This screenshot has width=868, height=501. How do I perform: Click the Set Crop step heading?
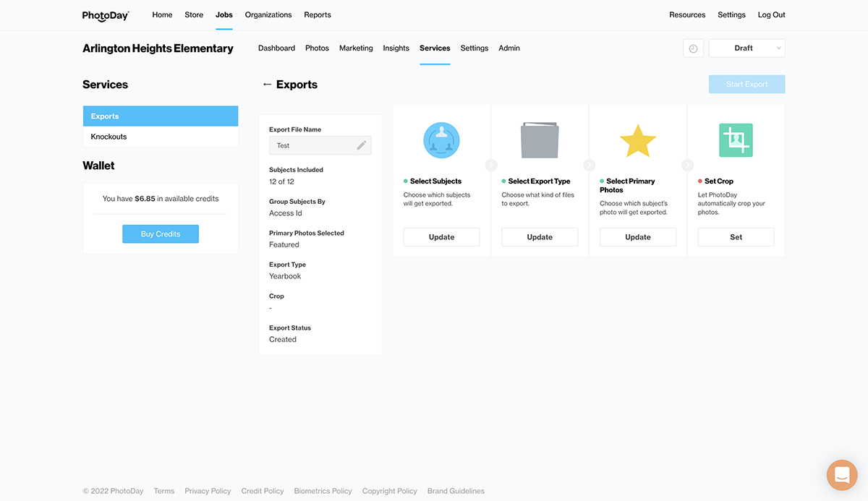(719, 181)
